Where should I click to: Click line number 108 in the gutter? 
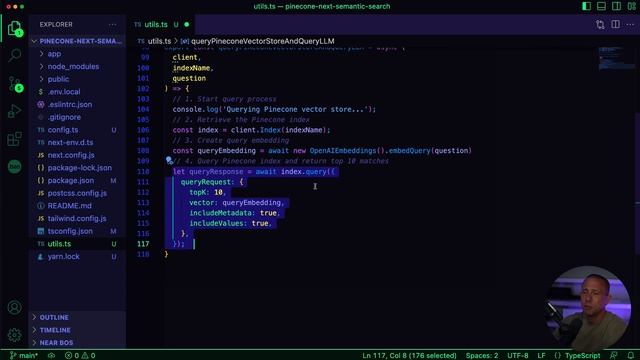[x=143, y=151]
